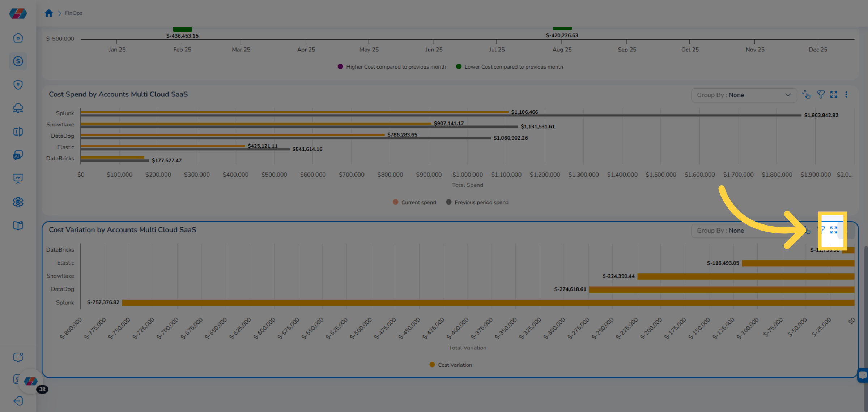
Task: Toggle Previous period spend legend series
Action: point(477,202)
